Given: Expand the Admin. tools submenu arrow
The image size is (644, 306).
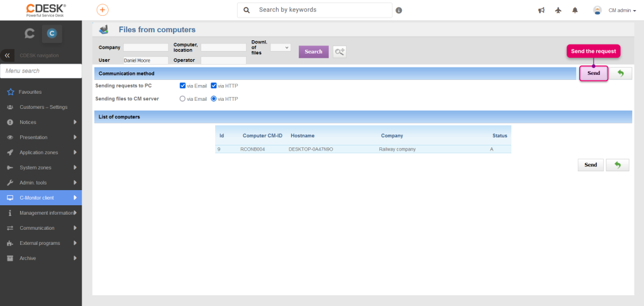Looking at the screenshot, I should pos(75,183).
